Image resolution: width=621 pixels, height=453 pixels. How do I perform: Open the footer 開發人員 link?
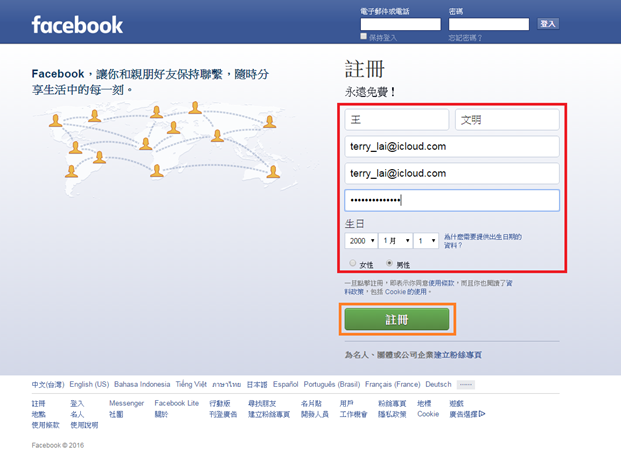(315, 414)
